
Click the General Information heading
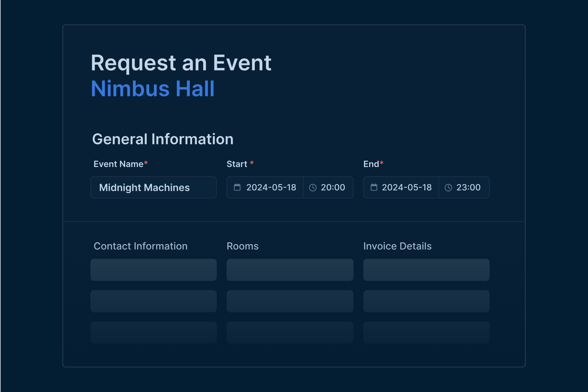pos(163,139)
